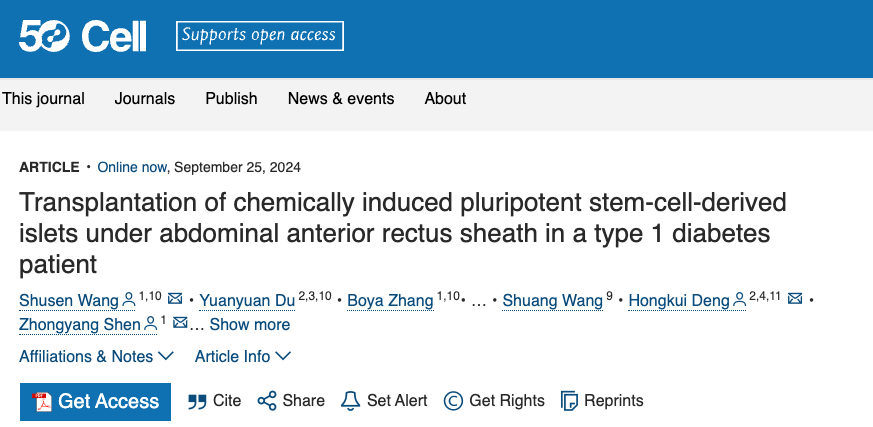Screen dimensions: 873x427
Task: Open author Boya Zhang's profile link
Action: pyautogui.click(x=392, y=300)
